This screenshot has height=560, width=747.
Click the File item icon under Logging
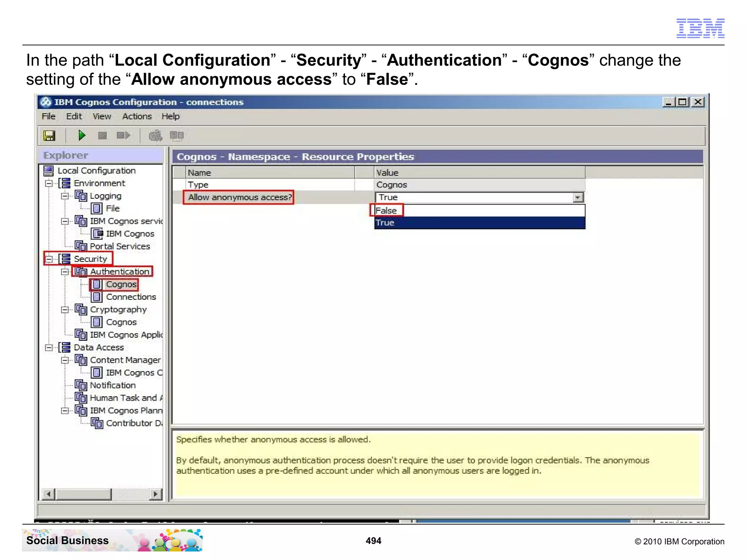pyautogui.click(x=97, y=209)
